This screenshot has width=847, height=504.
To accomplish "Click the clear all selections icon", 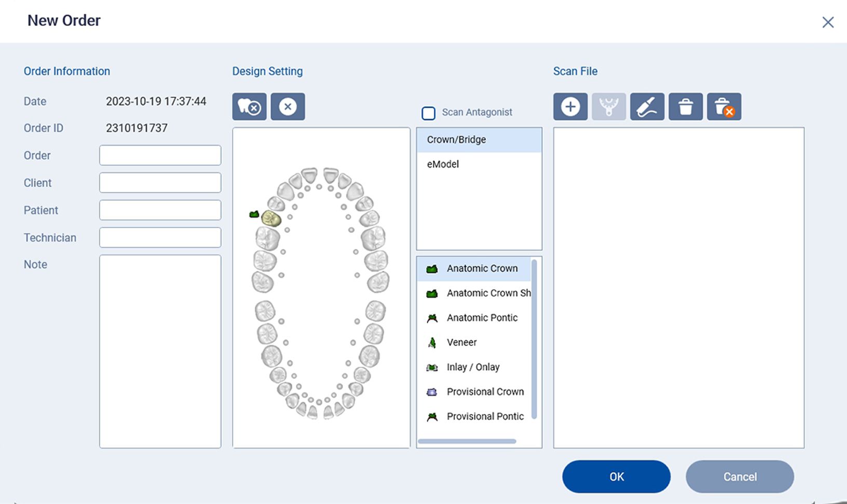I will 288,106.
